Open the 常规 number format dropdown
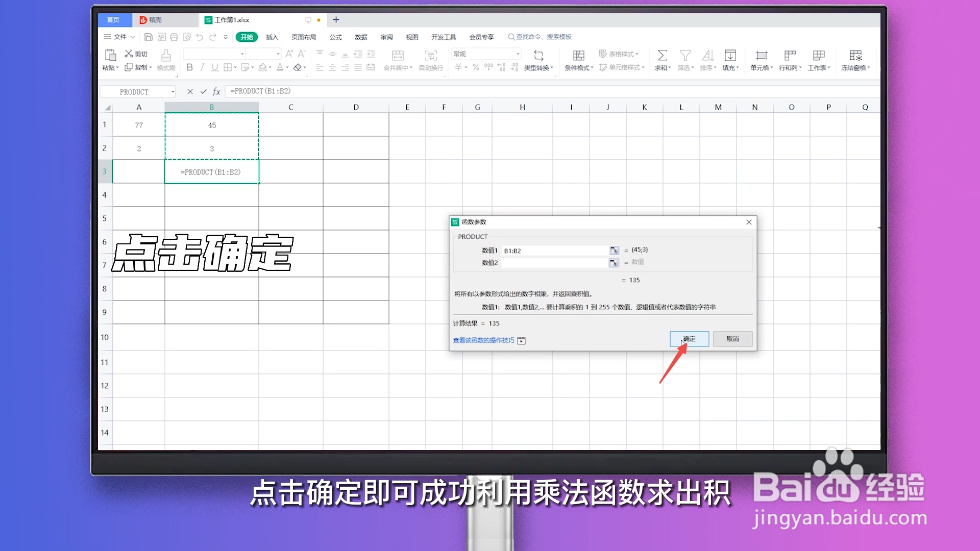Image resolution: width=980 pixels, height=551 pixels. coord(518,53)
